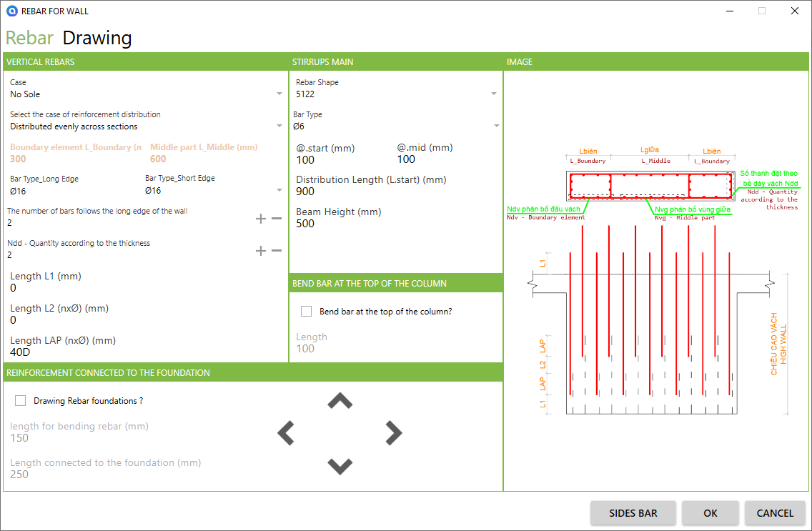812x531 pixels.
Task: Check Drawing Rebar foundations option
Action: pos(20,401)
